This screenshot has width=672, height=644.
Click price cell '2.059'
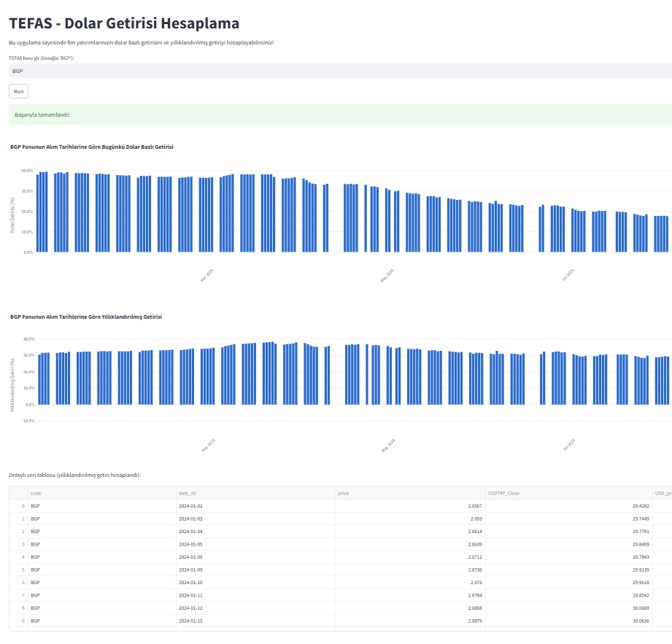pyautogui.click(x=410, y=519)
